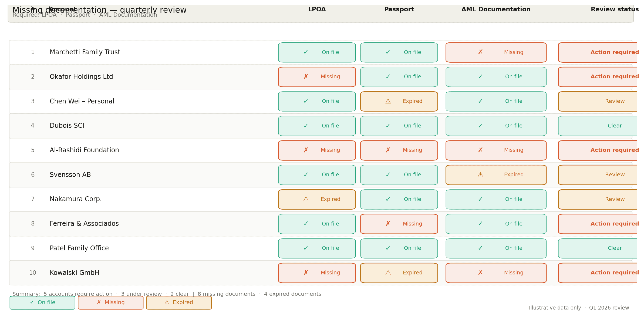Click the warning icon in Nakamura Corp.'s LPOA cell
This screenshot has height=316, width=644.
point(306,199)
